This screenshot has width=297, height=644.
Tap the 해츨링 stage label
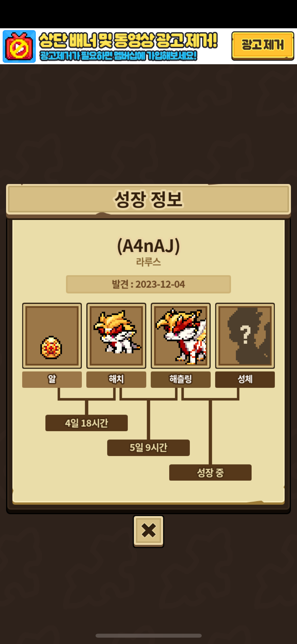181,379
